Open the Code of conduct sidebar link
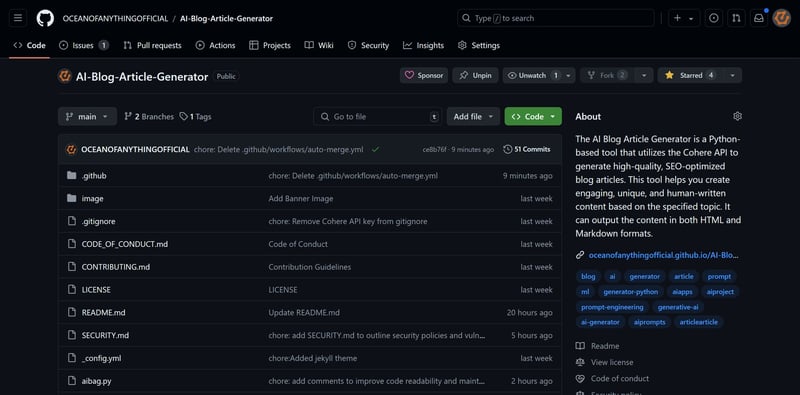 pos(613,379)
